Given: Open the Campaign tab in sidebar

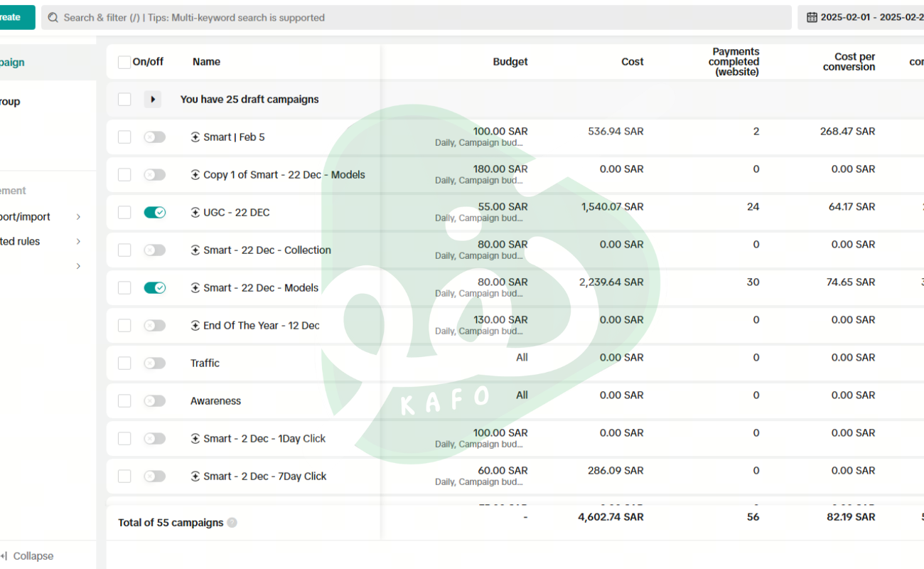Looking at the screenshot, I should click(14, 63).
